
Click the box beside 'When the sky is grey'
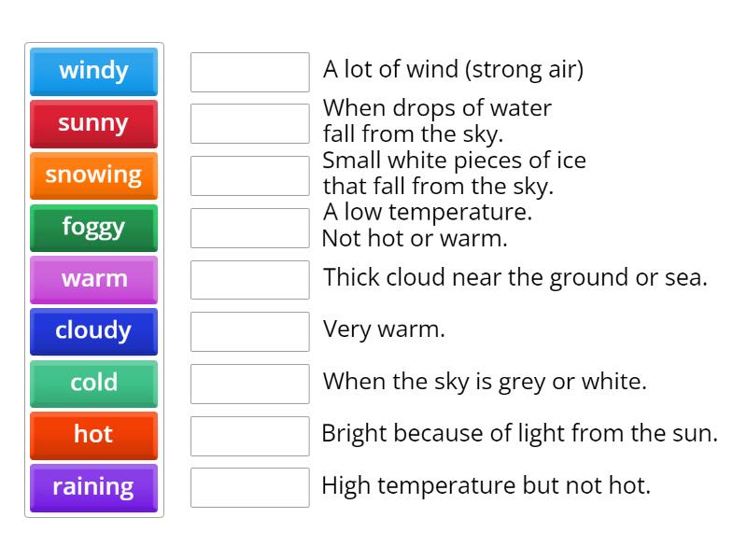[249, 381]
